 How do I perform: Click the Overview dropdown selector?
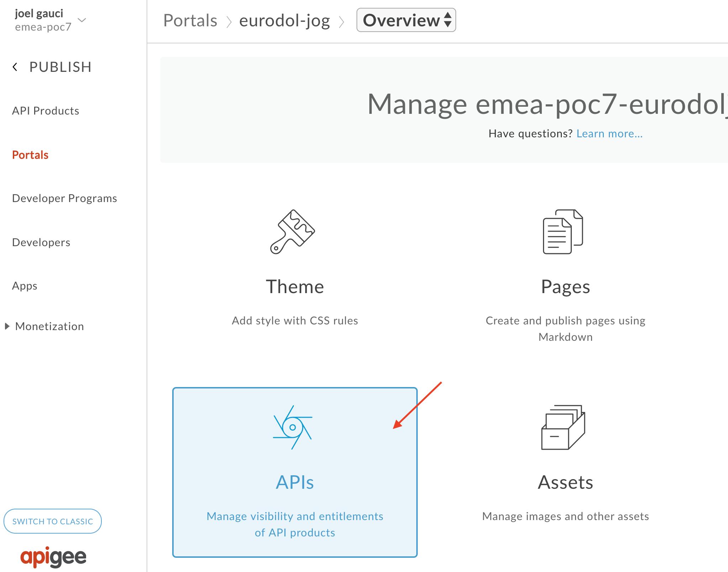[x=407, y=21]
